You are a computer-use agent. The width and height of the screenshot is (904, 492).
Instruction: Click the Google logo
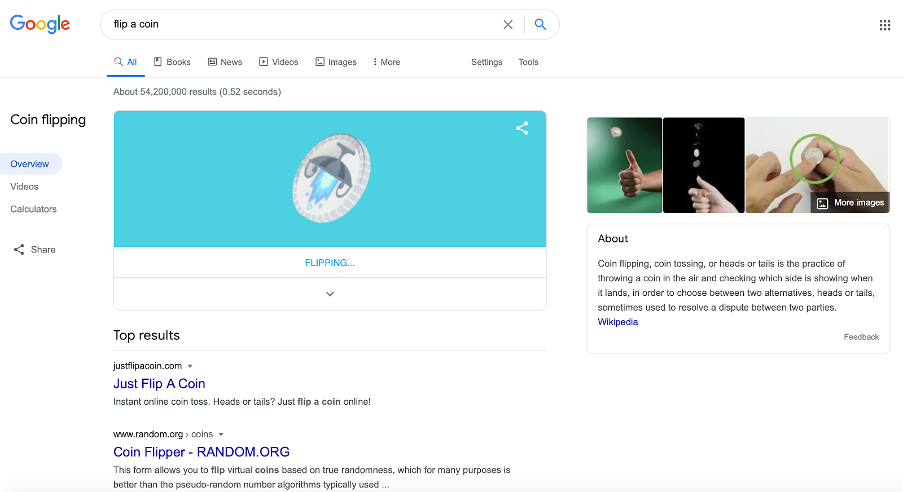pos(40,24)
